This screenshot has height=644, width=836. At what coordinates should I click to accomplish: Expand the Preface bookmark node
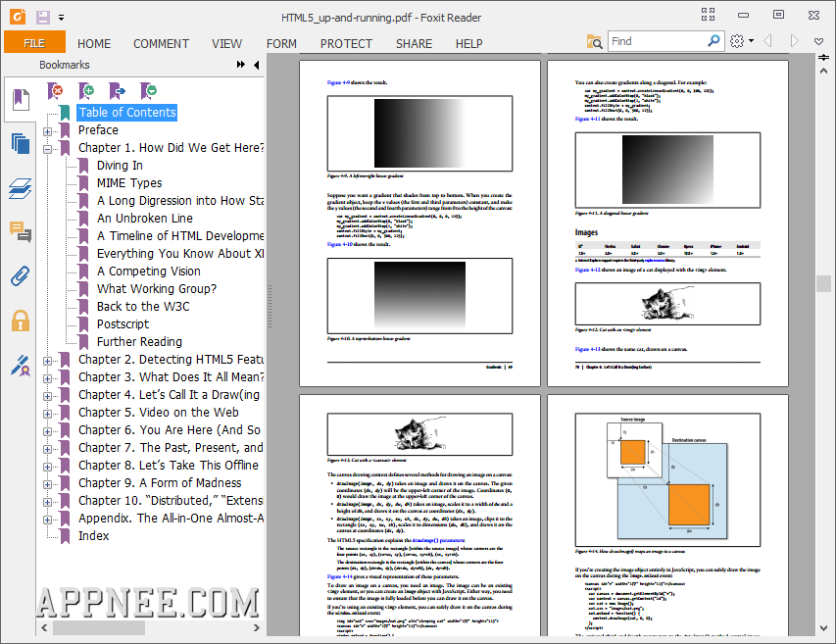point(47,131)
